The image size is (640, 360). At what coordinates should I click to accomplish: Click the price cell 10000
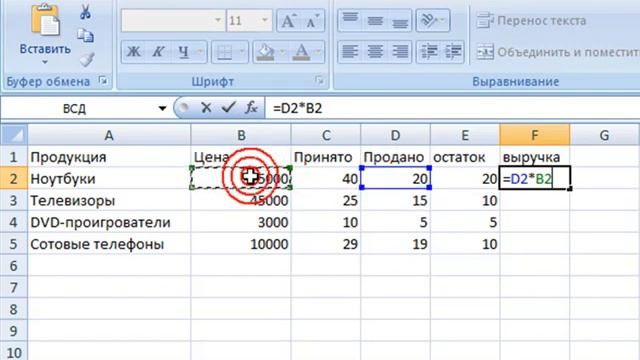[x=241, y=244]
